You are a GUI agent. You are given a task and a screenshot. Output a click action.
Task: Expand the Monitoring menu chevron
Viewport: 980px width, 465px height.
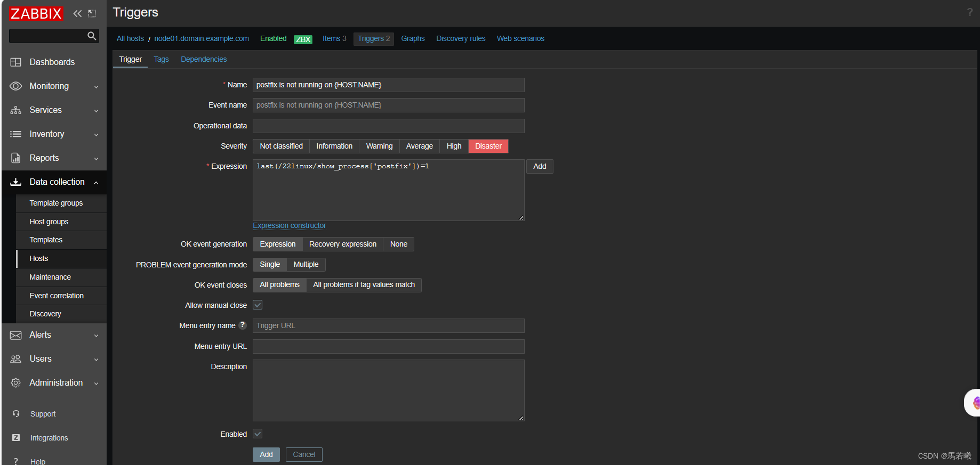96,87
